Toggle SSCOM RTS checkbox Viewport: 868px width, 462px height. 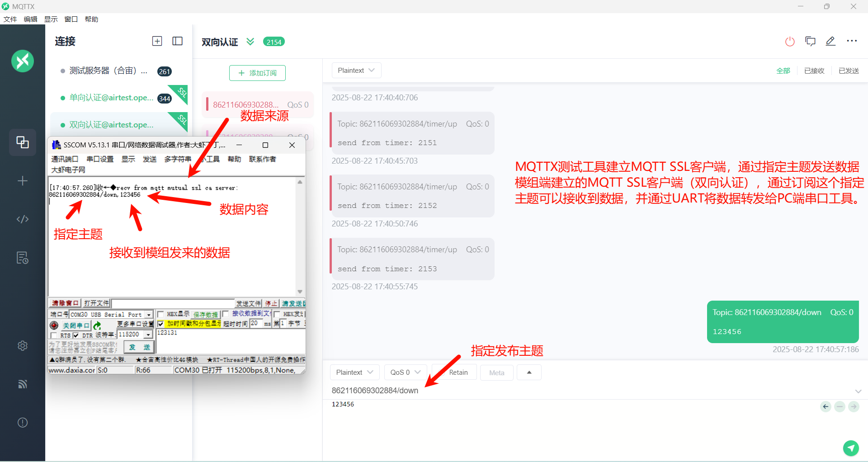pos(54,335)
